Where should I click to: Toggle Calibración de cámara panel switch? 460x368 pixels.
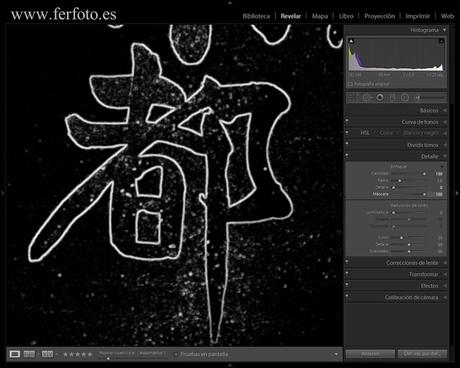[347, 296]
